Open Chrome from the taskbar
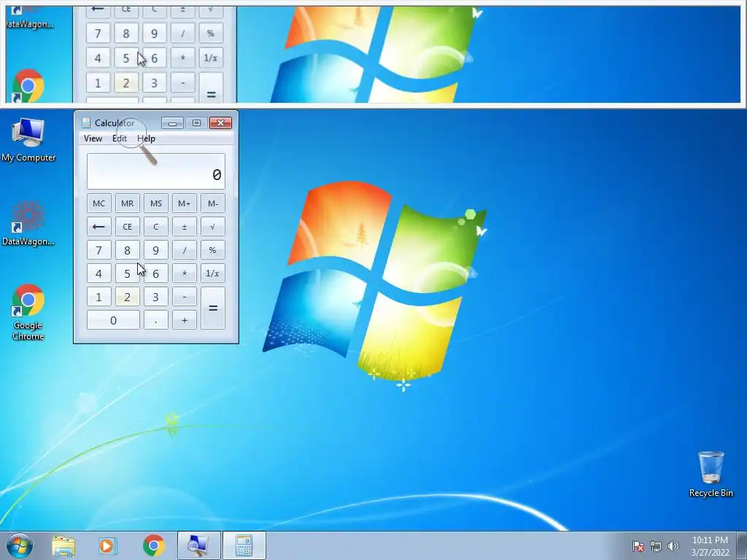The image size is (747, 560). click(153, 545)
